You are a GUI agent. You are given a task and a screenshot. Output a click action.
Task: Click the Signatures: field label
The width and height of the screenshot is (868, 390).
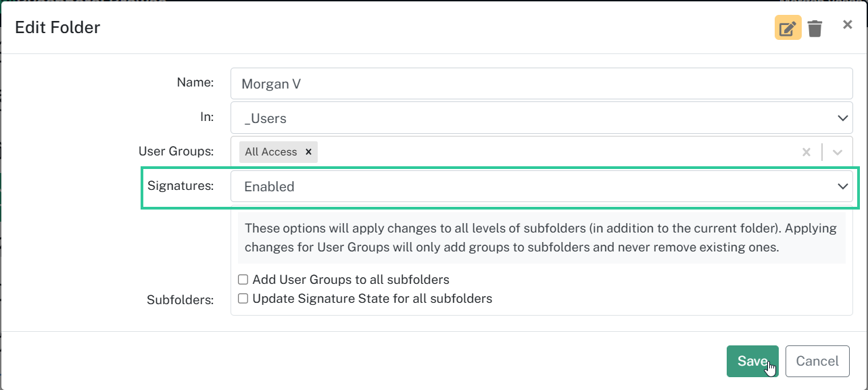pos(181,185)
